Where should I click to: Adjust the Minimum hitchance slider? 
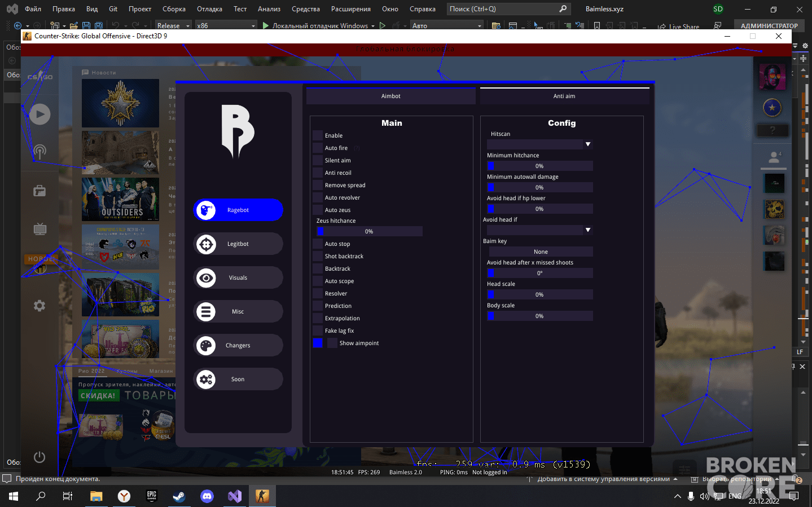point(540,166)
